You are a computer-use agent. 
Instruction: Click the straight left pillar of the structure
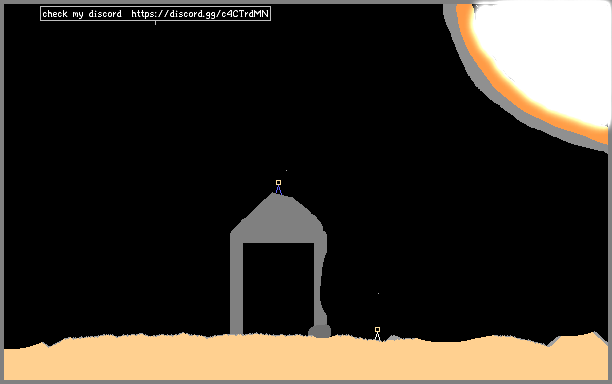(x=237, y=287)
